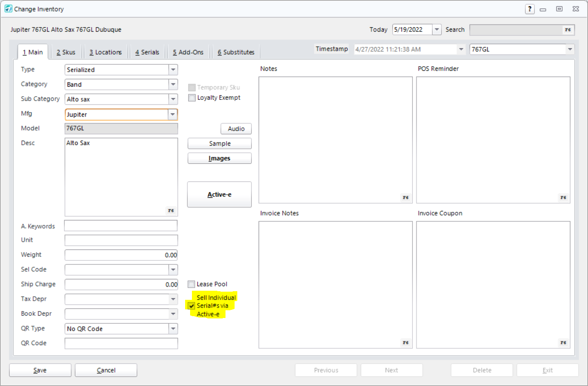Click the F6 icon in POS Reminder box

coord(563,197)
